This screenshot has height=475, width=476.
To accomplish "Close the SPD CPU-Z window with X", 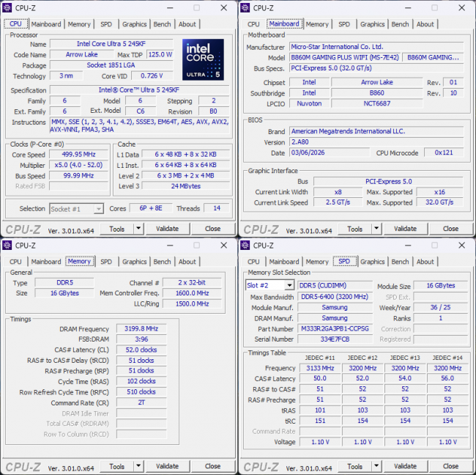I will [x=462, y=246].
